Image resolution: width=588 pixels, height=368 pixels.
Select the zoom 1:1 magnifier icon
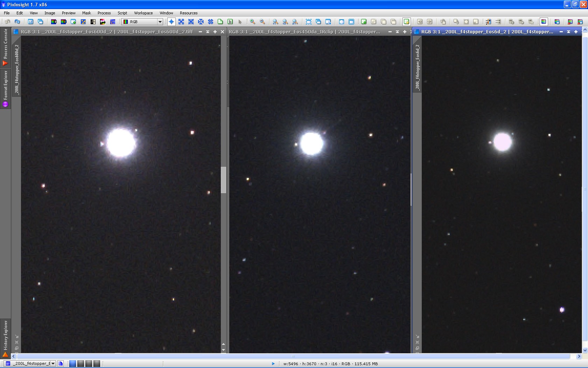pos(275,22)
